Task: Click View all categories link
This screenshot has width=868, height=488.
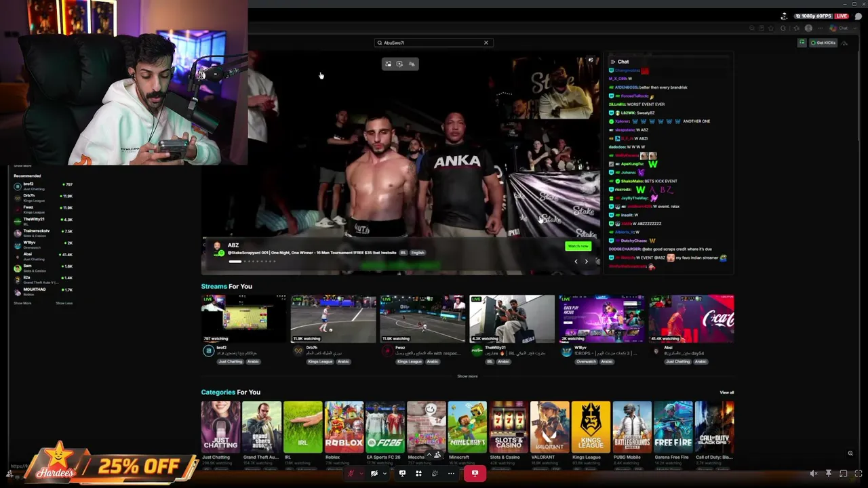Action: click(726, 392)
